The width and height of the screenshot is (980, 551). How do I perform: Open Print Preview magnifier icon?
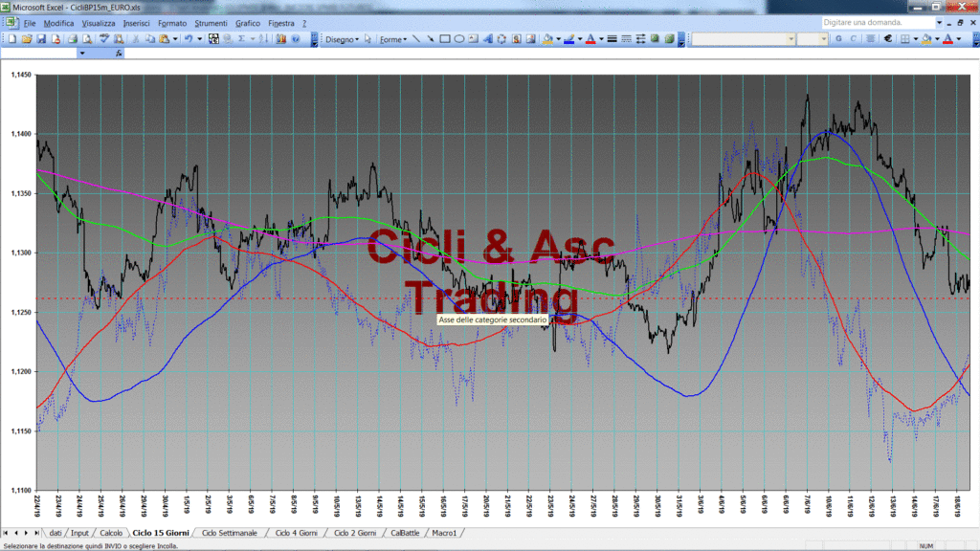pos(87,39)
